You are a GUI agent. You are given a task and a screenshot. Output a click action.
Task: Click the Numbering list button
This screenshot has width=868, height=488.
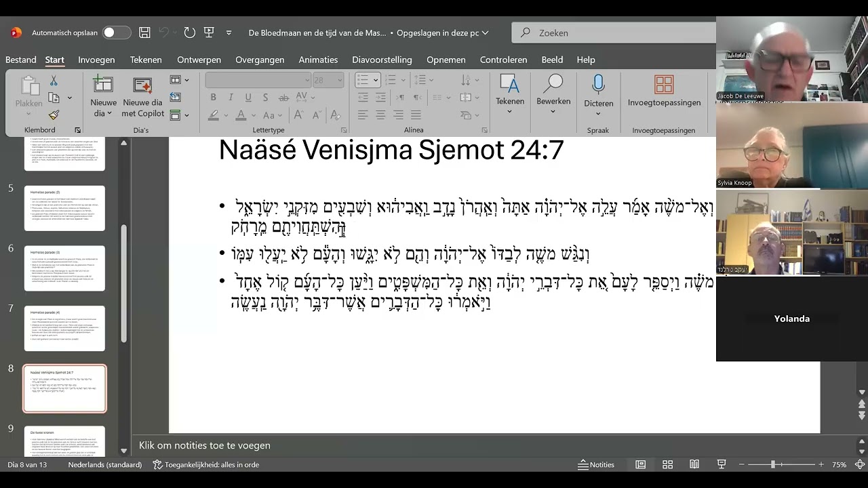pyautogui.click(x=389, y=80)
